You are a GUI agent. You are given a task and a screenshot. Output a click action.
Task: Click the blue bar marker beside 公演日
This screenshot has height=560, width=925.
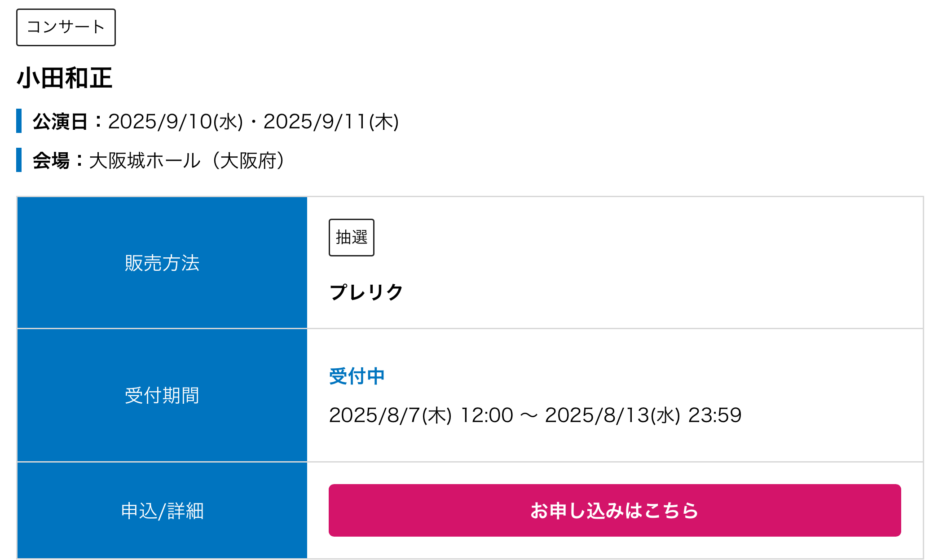(x=19, y=121)
